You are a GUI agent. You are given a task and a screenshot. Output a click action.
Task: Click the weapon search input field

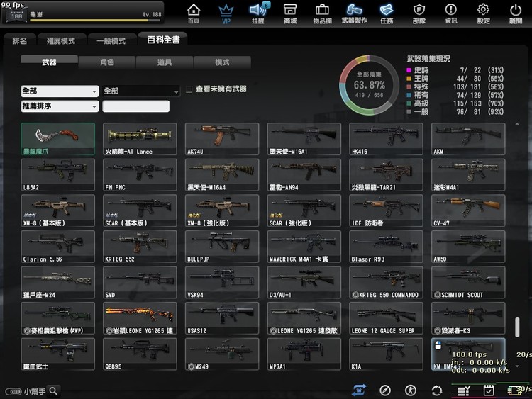pos(135,106)
